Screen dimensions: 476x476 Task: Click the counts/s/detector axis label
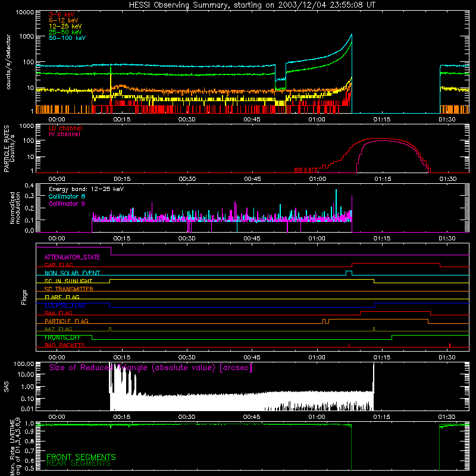pos(8,62)
